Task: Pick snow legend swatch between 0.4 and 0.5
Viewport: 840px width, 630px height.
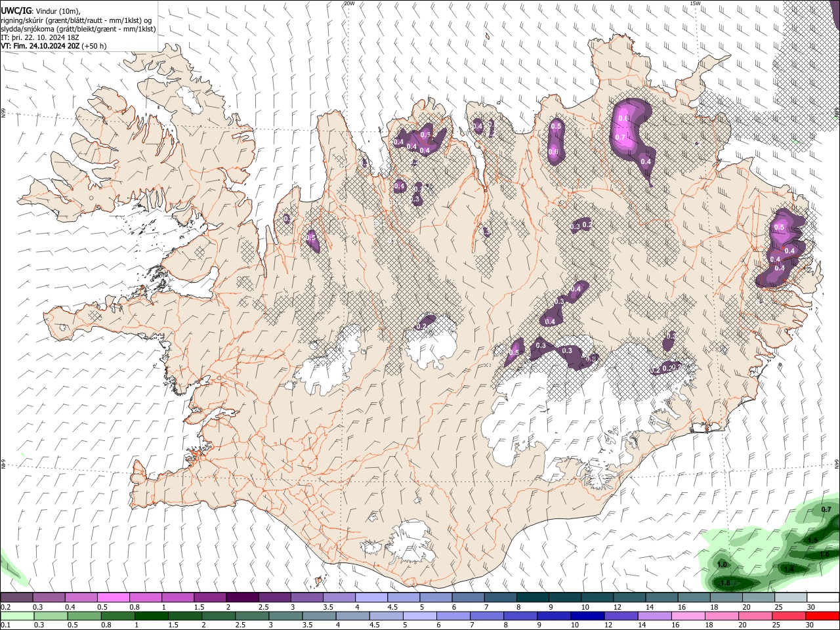Action: (x=81, y=598)
